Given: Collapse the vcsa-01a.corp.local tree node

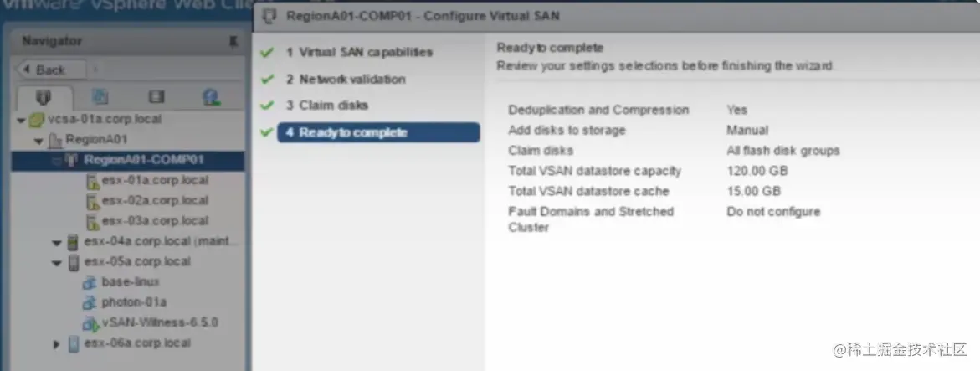Looking at the screenshot, I should [20, 120].
